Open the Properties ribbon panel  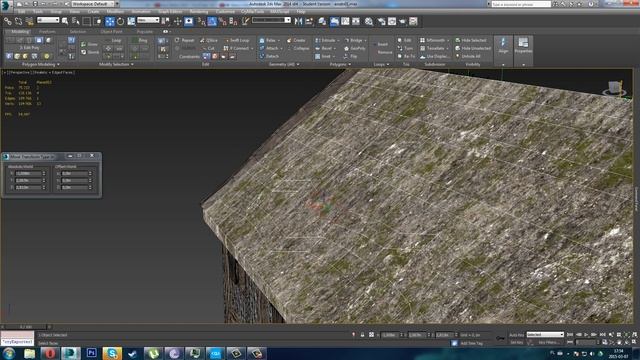coord(523,46)
